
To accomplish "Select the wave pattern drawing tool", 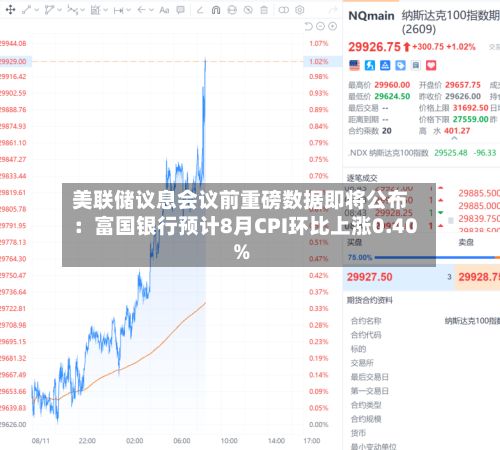I will pos(72,10).
